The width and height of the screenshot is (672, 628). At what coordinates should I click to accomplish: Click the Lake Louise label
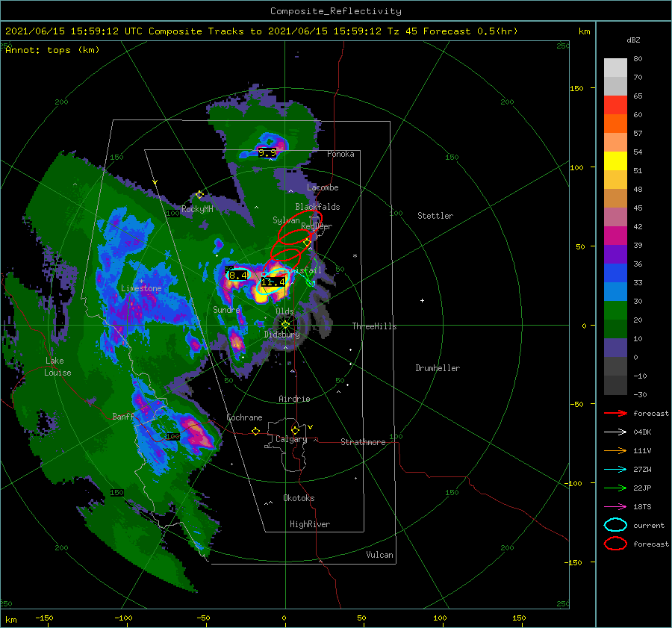pyautogui.click(x=57, y=367)
